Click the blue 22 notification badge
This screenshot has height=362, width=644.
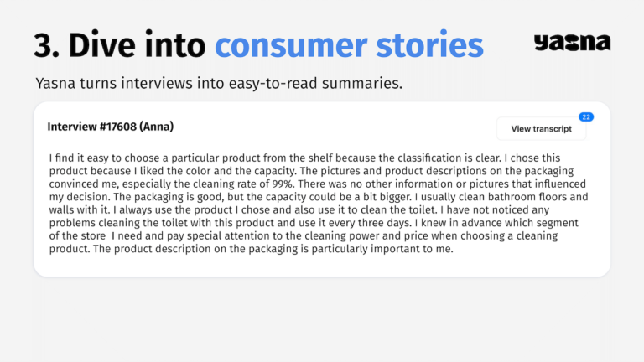pyautogui.click(x=586, y=116)
